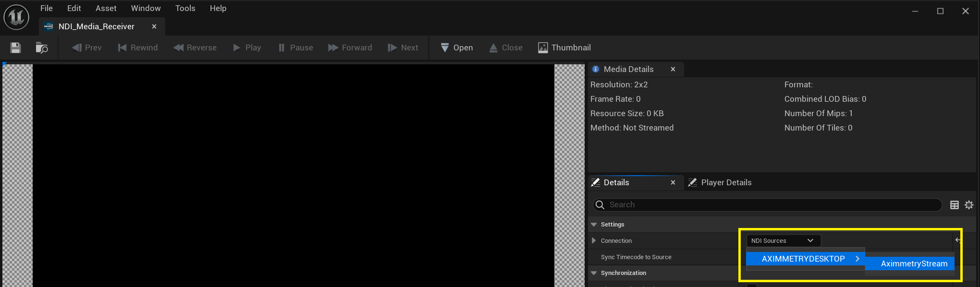This screenshot has width=980, height=287.
Task: Collapse the Settings section
Action: click(x=594, y=225)
